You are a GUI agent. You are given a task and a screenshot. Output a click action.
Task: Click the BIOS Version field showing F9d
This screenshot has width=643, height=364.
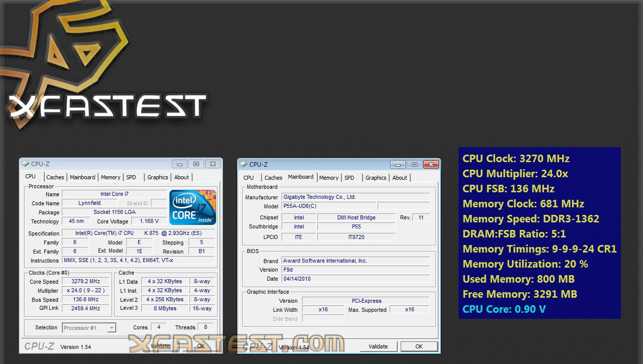pos(355,270)
